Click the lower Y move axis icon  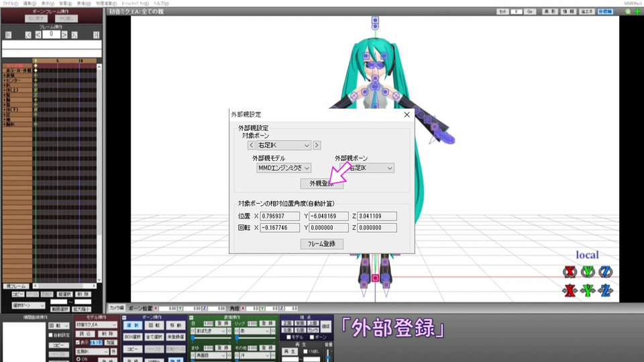coord(588,290)
